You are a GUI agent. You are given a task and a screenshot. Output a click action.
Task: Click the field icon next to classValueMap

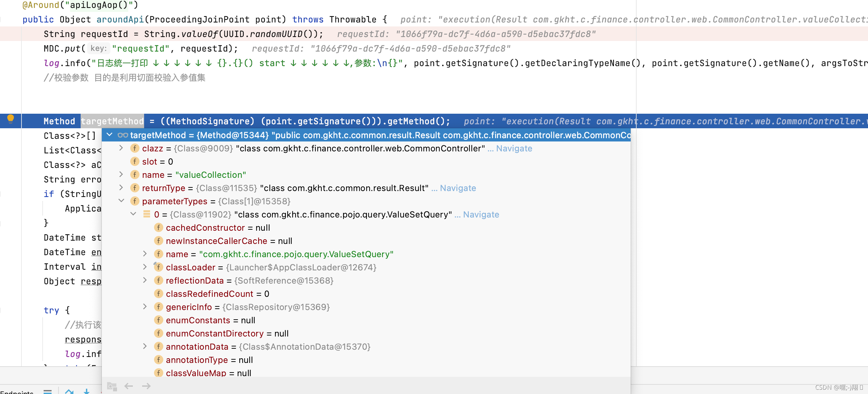(158, 373)
